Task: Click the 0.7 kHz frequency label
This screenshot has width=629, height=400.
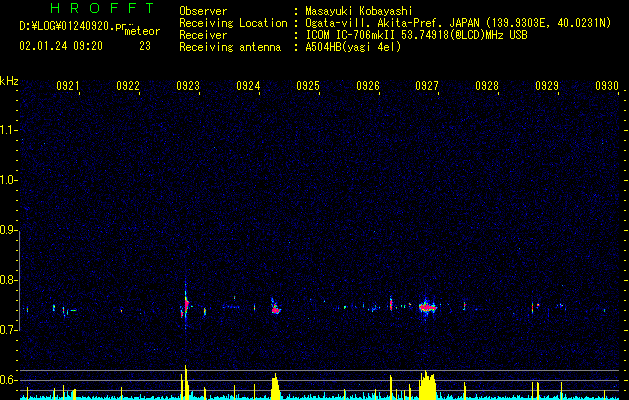Action: pyautogui.click(x=8, y=330)
